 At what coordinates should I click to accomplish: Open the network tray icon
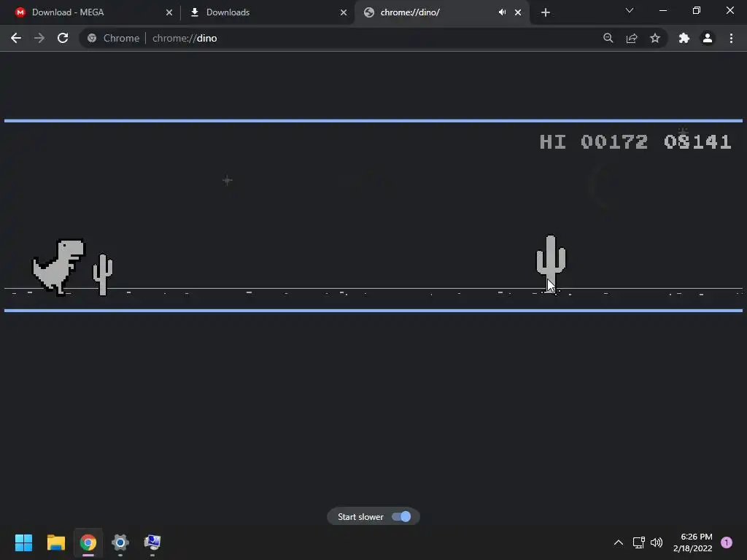tap(638, 542)
